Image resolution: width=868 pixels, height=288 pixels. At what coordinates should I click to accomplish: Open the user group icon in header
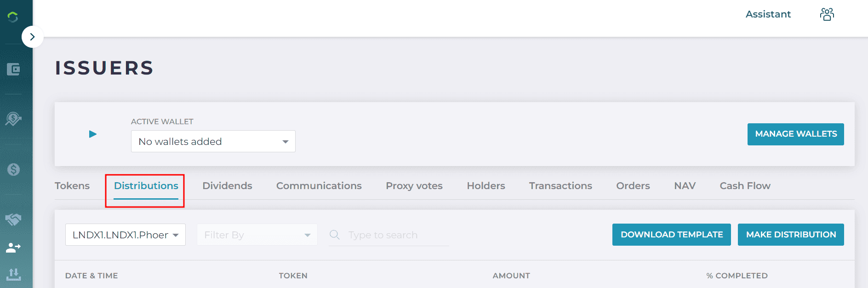tap(827, 15)
